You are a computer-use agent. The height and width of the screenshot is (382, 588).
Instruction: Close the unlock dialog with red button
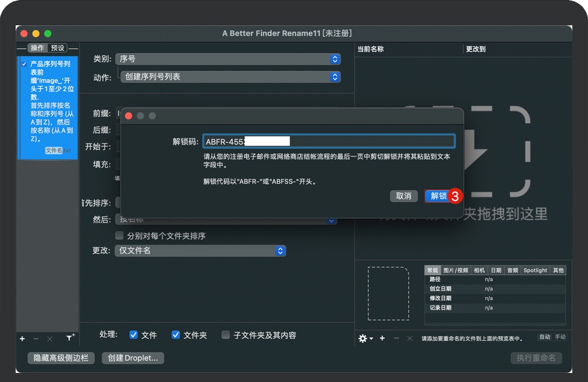(128, 116)
